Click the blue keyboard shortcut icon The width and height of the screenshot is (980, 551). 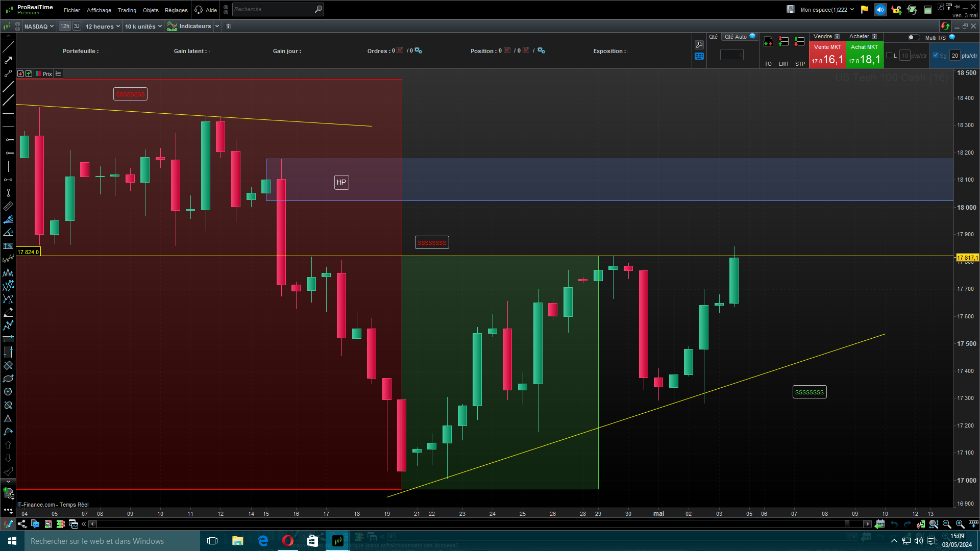(x=699, y=57)
